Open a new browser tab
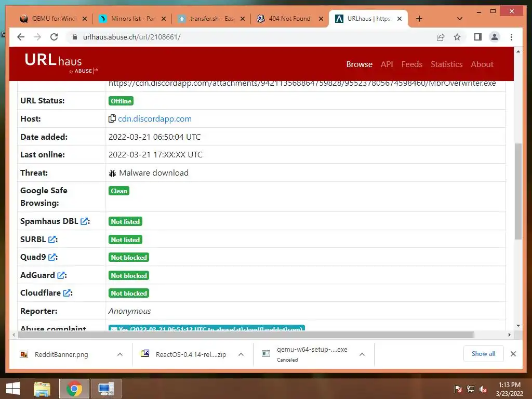This screenshot has height=399, width=532. pyautogui.click(x=419, y=19)
